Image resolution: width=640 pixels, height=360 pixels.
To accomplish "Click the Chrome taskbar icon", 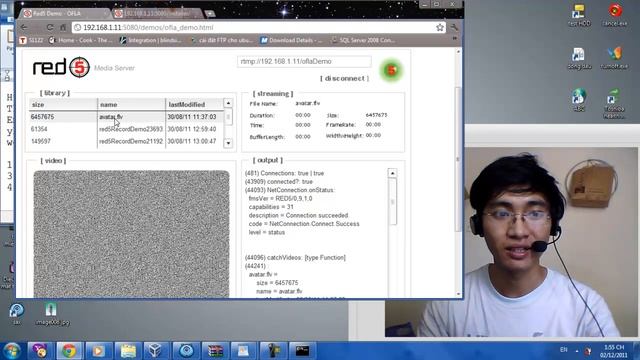I will point(69,351).
